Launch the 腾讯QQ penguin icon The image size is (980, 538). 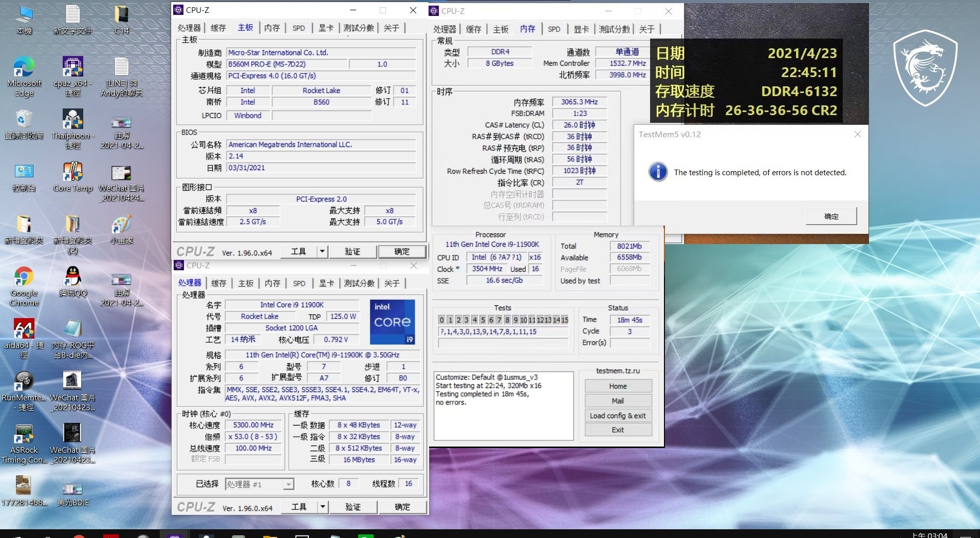point(72,282)
